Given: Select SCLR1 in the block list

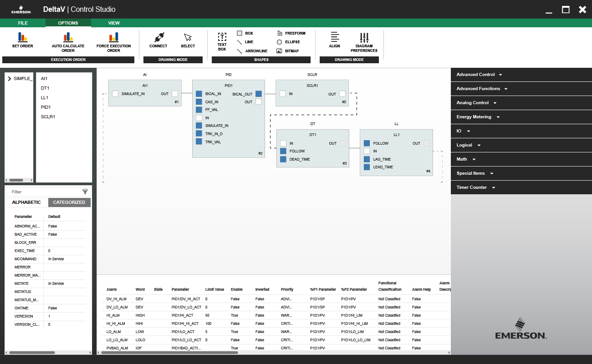Looking at the screenshot, I should coord(48,117).
